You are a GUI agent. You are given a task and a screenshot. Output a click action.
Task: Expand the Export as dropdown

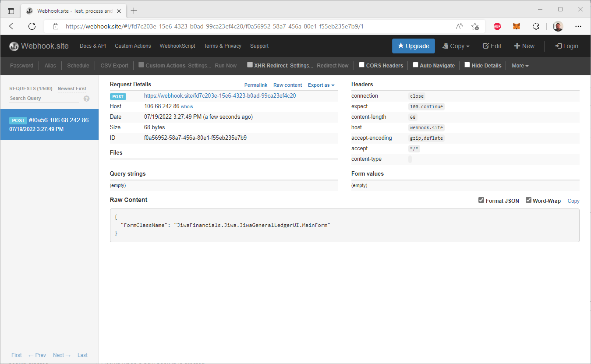click(x=321, y=85)
